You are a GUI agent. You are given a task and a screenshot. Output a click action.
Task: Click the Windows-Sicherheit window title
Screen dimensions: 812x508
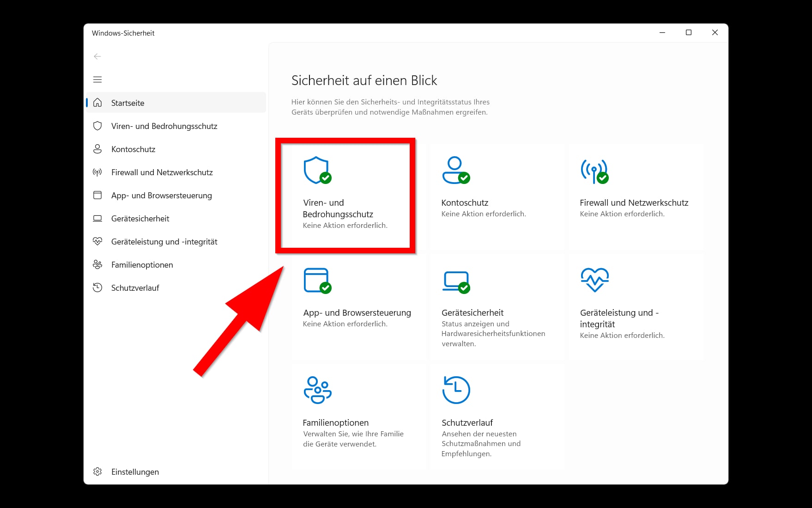tap(123, 33)
